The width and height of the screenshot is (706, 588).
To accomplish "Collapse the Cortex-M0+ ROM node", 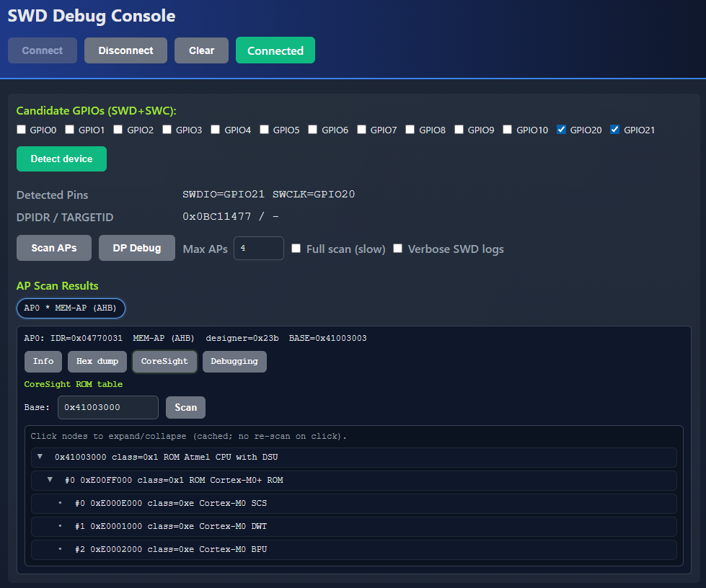I will pyautogui.click(x=50, y=480).
